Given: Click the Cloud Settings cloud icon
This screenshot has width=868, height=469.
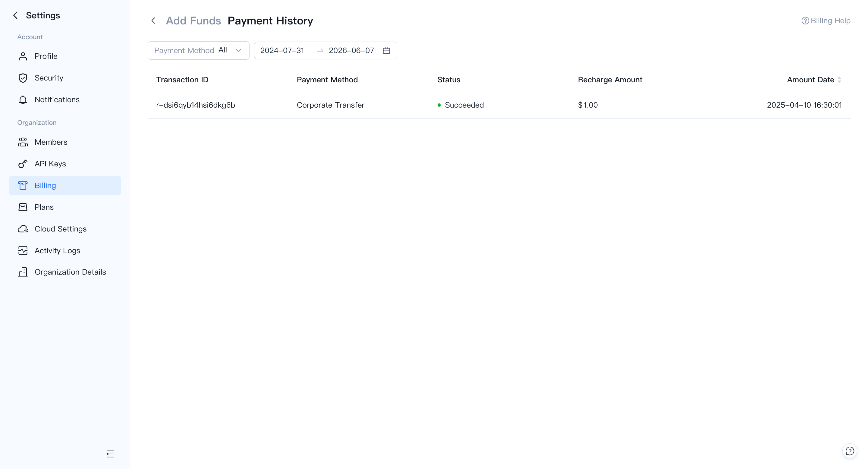Looking at the screenshot, I should coord(23,229).
